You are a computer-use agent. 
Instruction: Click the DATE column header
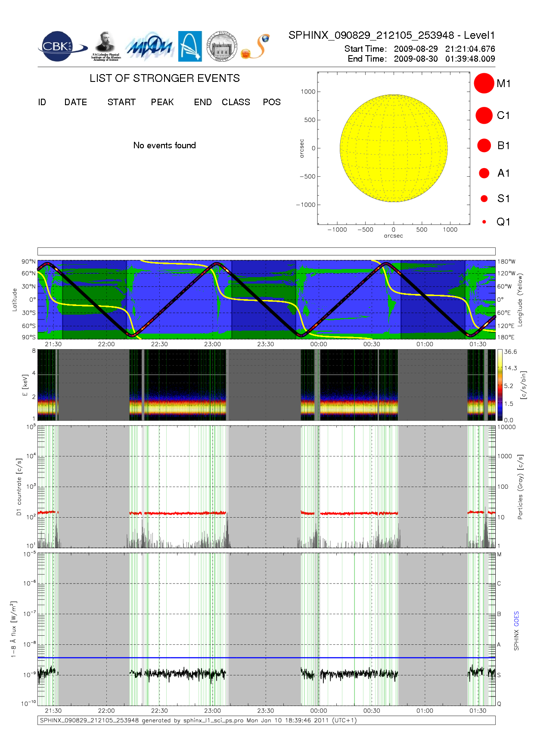pyautogui.click(x=76, y=102)
